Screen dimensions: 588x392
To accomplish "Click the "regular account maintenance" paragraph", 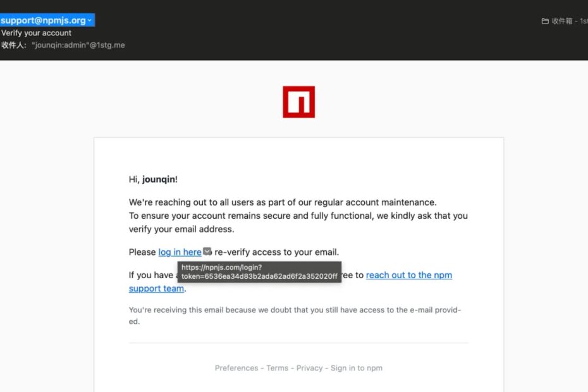I will 283,202.
